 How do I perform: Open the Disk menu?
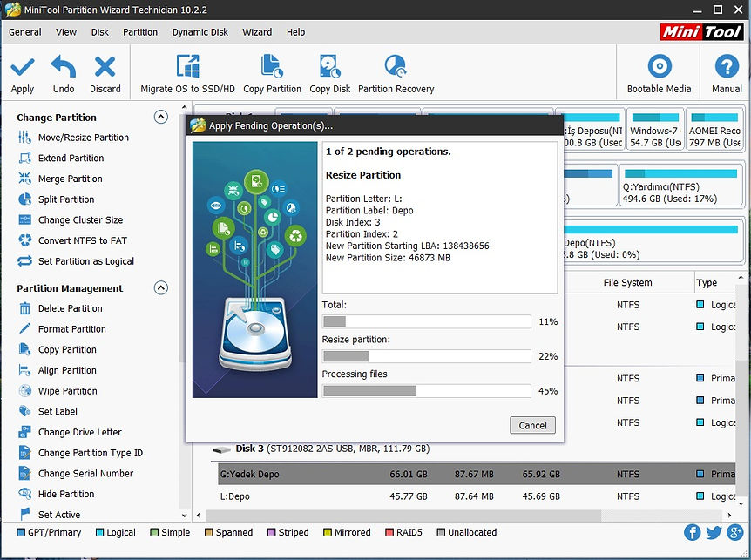coord(99,32)
